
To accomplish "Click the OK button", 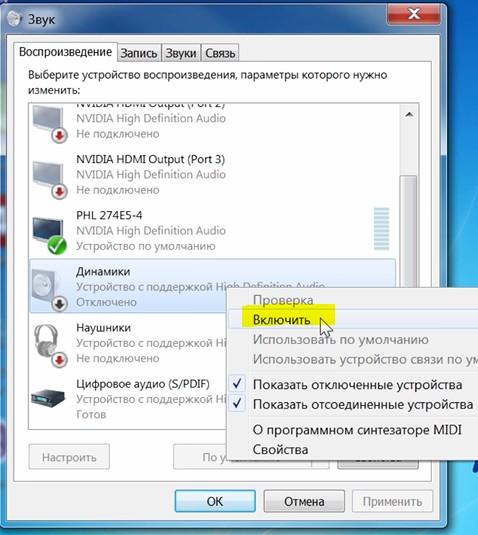I will [x=215, y=501].
